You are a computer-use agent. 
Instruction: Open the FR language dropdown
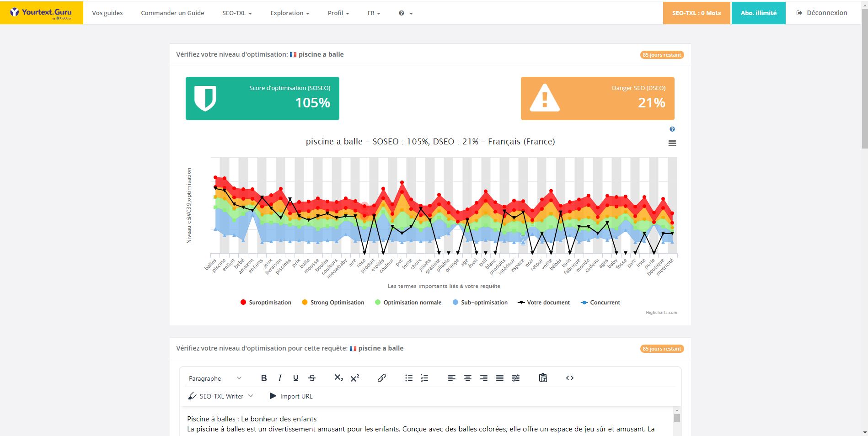pyautogui.click(x=374, y=13)
